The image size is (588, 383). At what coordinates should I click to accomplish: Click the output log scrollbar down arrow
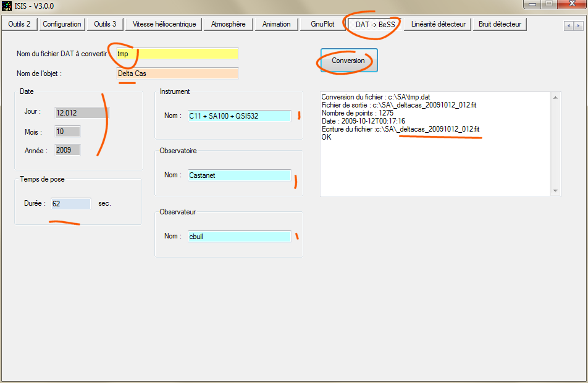(x=556, y=191)
